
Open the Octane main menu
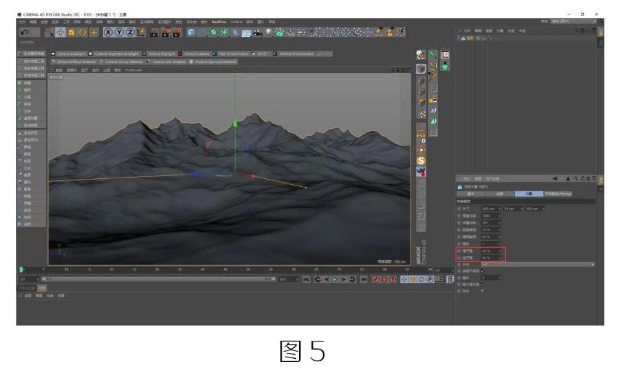tap(236, 22)
